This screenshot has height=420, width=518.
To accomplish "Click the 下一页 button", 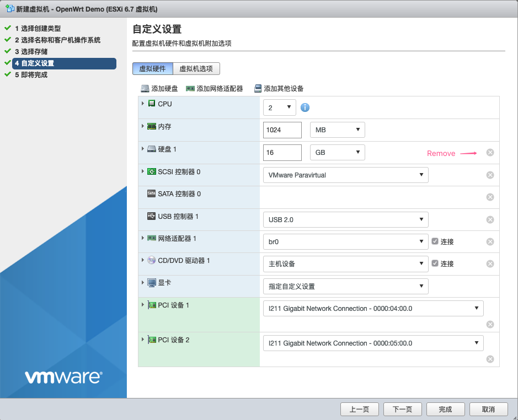I will coord(402,410).
